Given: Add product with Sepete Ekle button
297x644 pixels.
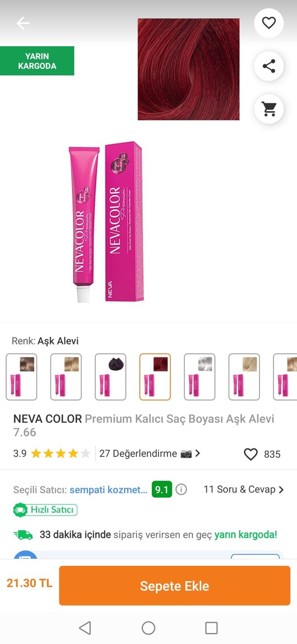Looking at the screenshot, I should 175,586.
